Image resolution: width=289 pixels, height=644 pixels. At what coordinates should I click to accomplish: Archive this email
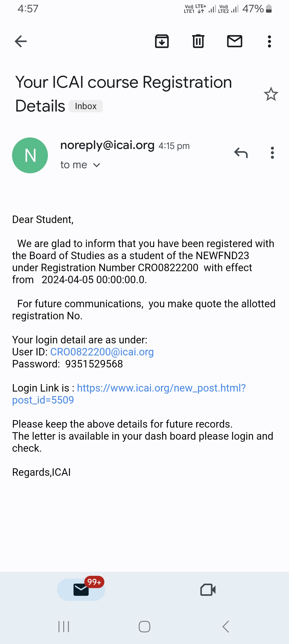162,41
